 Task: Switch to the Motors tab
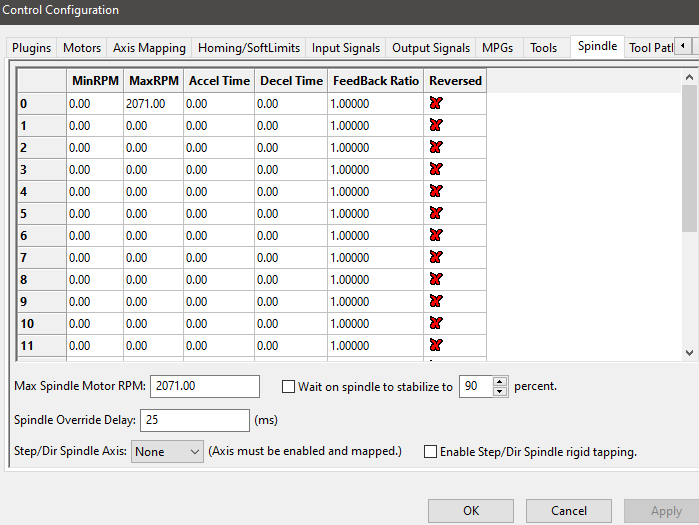[x=82, y=48]
